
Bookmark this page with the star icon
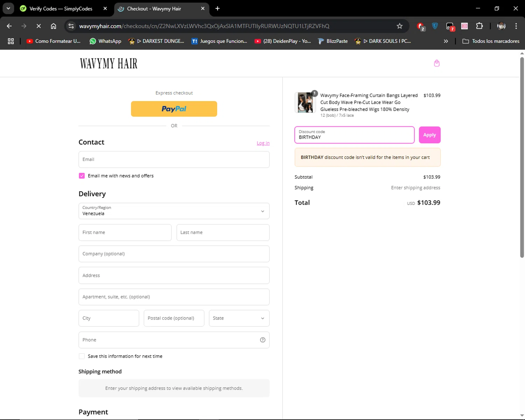[x=399, y=26]
